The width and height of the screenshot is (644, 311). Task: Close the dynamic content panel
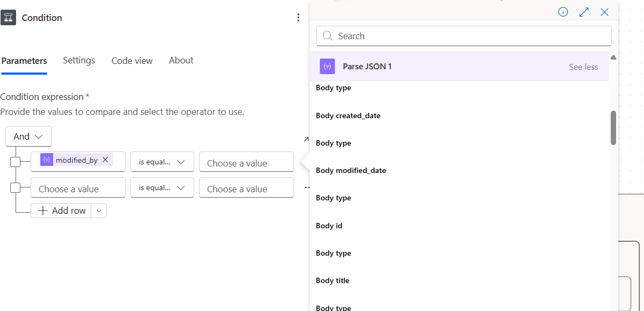pos(604,12)
